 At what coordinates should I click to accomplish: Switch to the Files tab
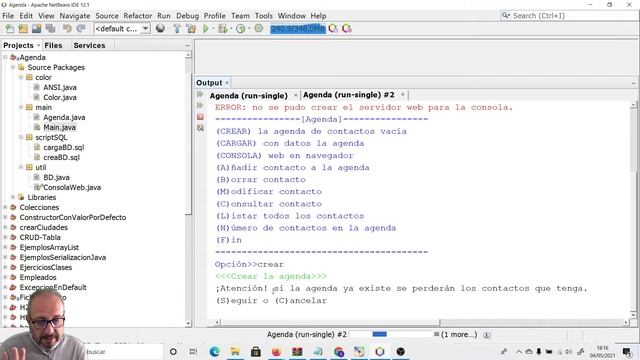tap(53, 45)
